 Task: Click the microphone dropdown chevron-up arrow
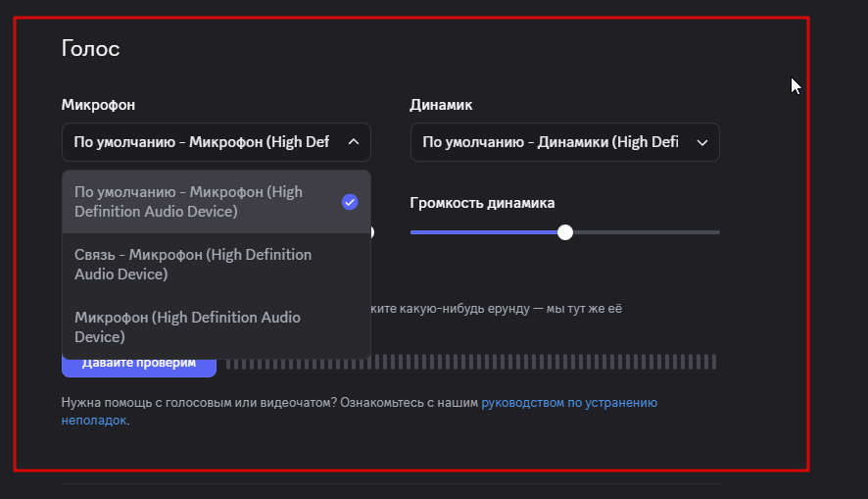(354, 142)
